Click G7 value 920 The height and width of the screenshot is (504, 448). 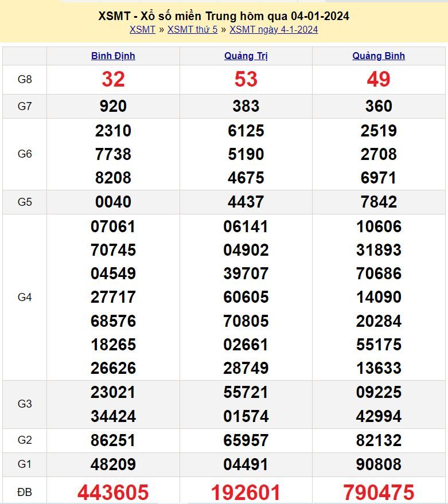point(113,106)
